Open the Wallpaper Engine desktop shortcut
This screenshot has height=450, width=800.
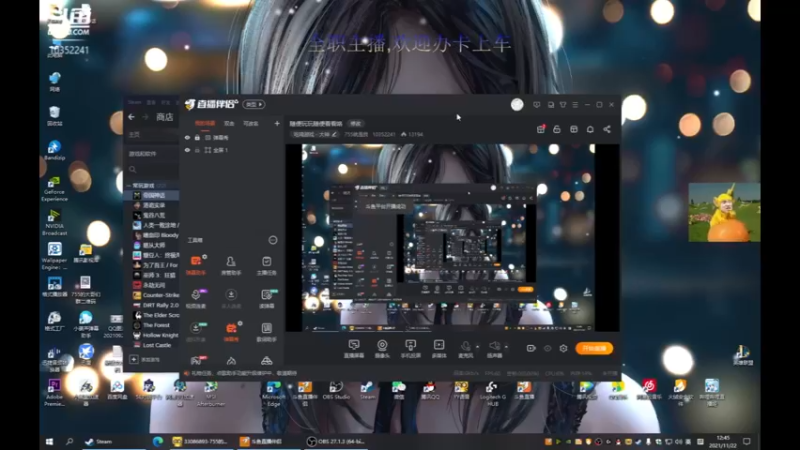(x=55, y=256)
